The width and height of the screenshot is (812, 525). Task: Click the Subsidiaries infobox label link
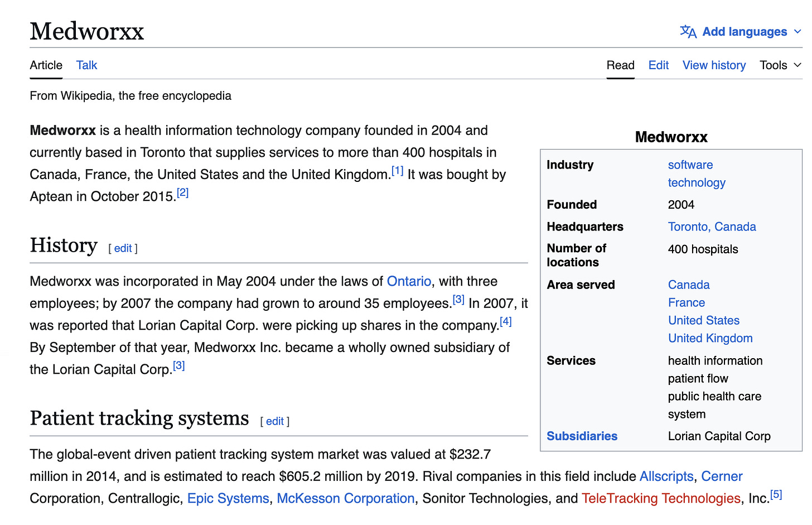click(582, 436)
